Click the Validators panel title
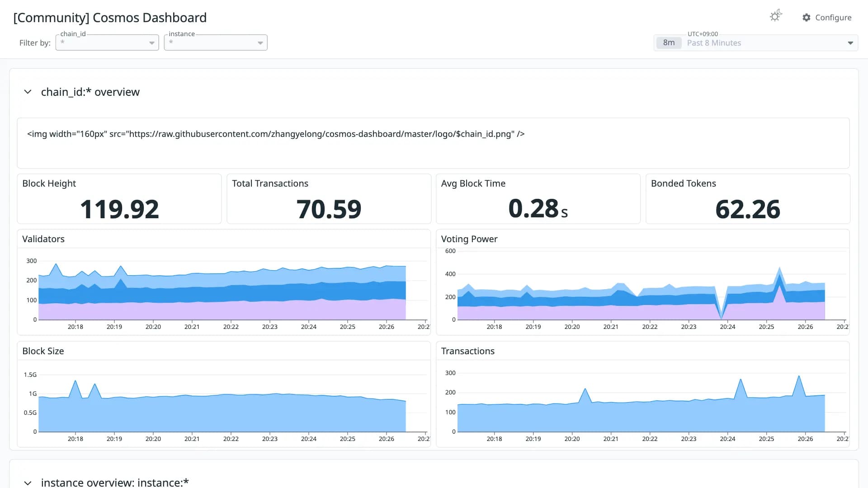Screen dimensions: 868x488 [43, 239]
